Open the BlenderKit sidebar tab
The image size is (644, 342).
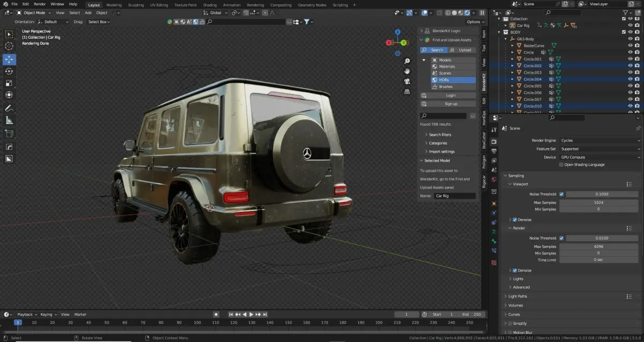(x=484, y=82)
